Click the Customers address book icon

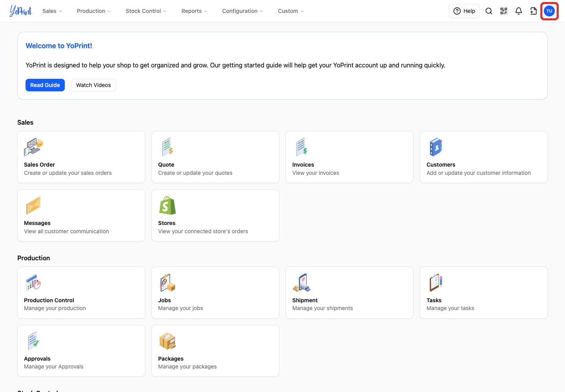436,147
